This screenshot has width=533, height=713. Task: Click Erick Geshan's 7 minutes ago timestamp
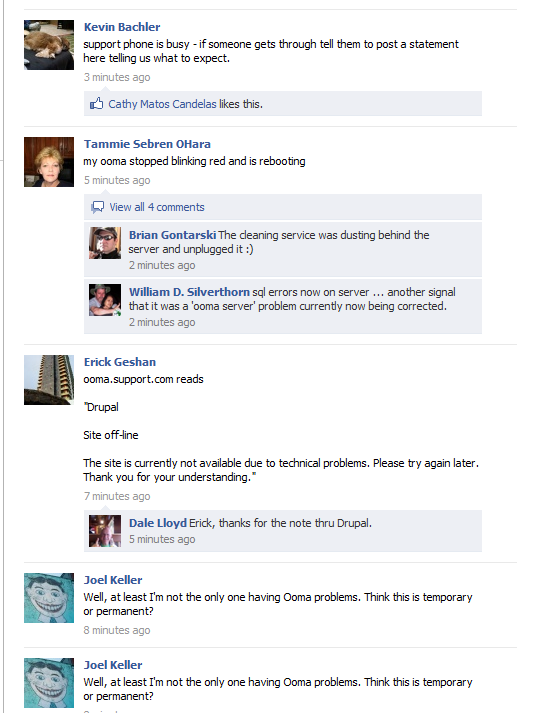(117, 496)
